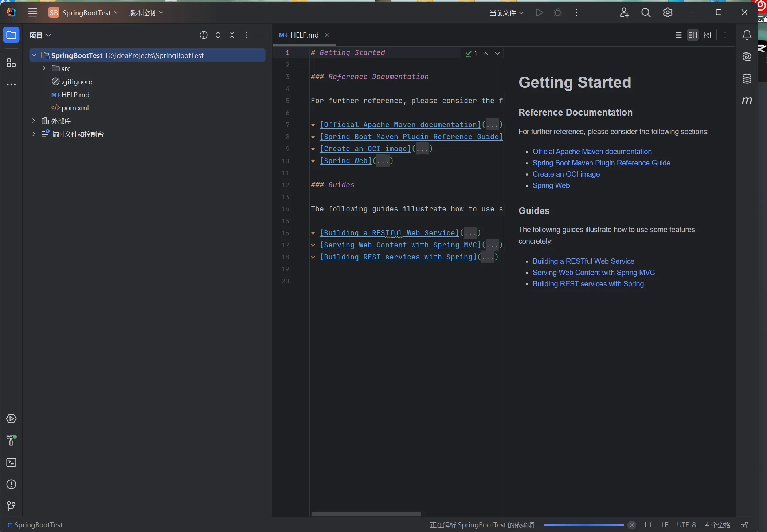
Task: Open the 版本控制 menu
Action: [x=146, y=13]
